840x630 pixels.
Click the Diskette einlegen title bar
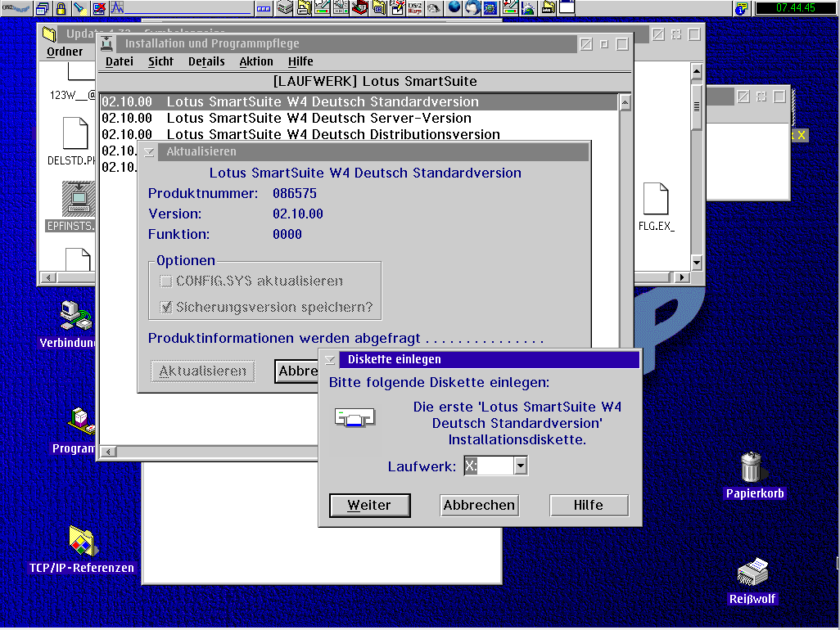click(489, 360)
